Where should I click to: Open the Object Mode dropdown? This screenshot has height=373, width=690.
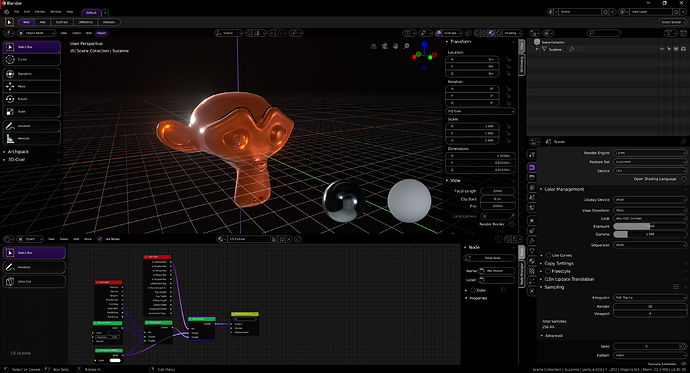pyautogui.click(x=37, y=33)
